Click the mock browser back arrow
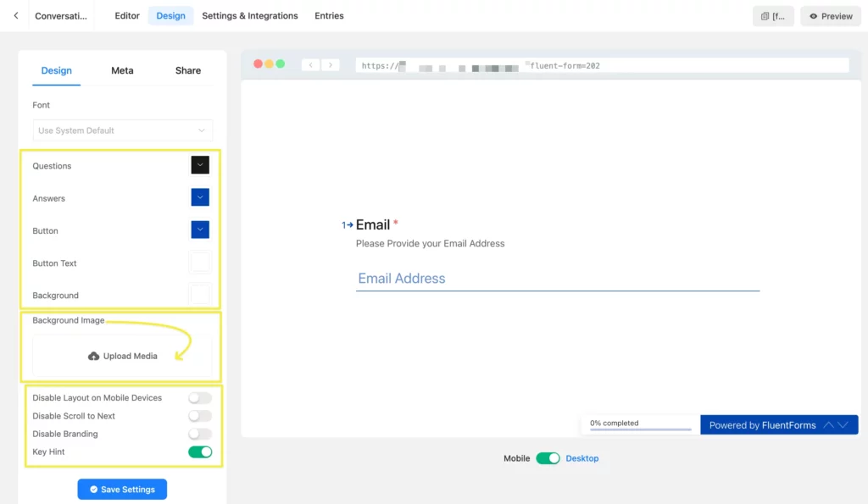868x504 pixels. pyautogui.click(x=310, y=65)
